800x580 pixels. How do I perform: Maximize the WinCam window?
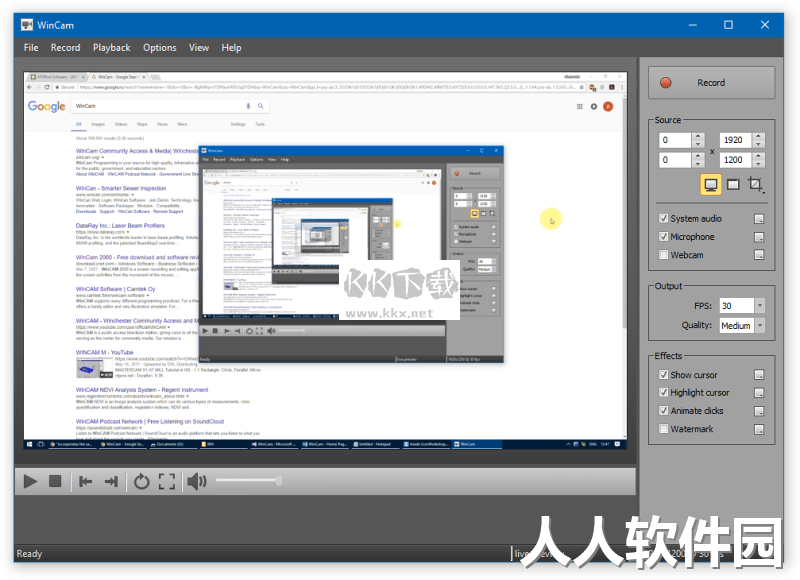[x=728, y=25]
